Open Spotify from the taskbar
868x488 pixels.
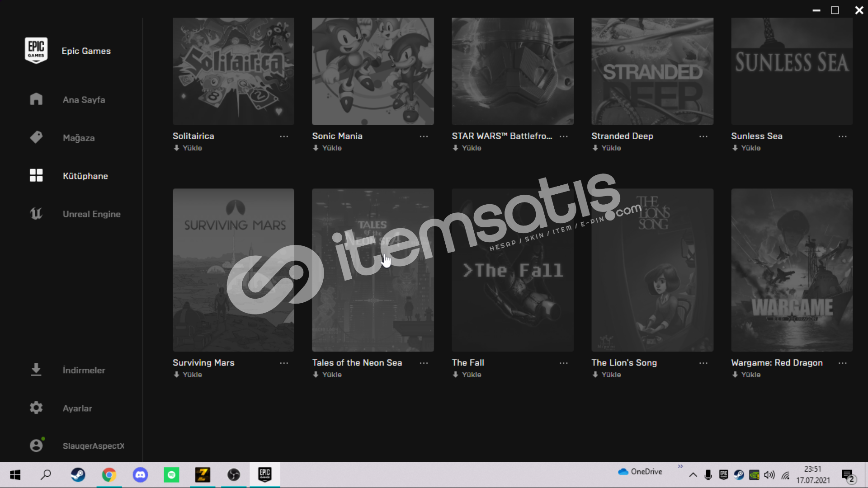tap(171, 475)
